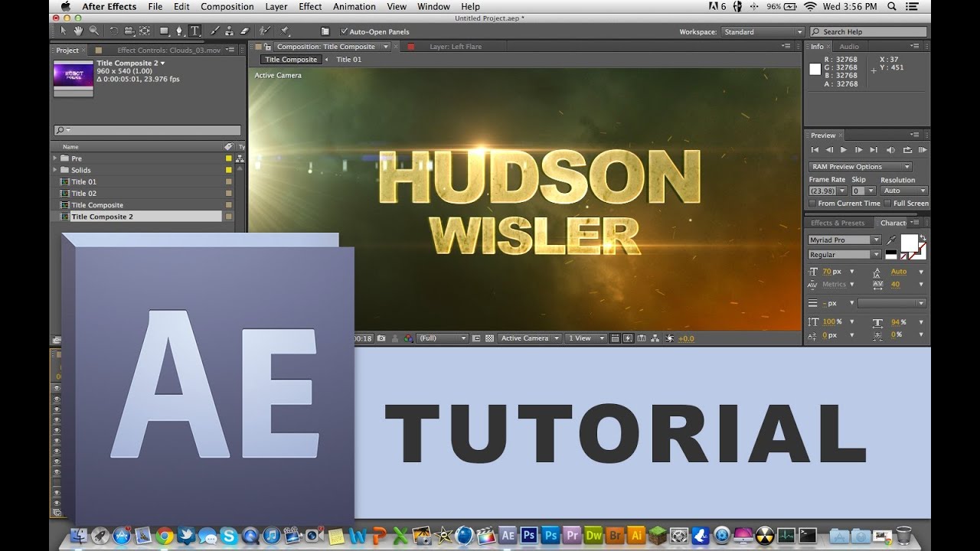Click the eyedropper in Character panel
980x551 pixels.
coord(890,240)
